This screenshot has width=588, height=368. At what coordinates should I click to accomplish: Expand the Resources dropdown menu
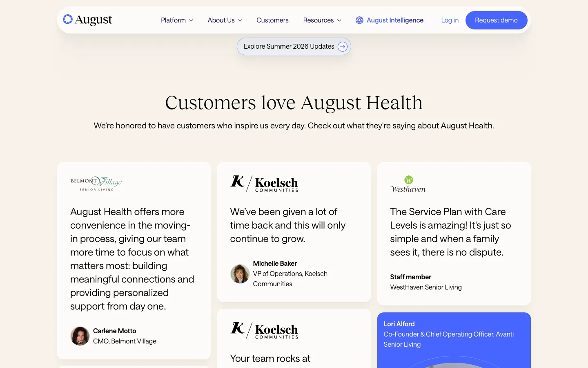pyautogui.click(x=322, y=20)
